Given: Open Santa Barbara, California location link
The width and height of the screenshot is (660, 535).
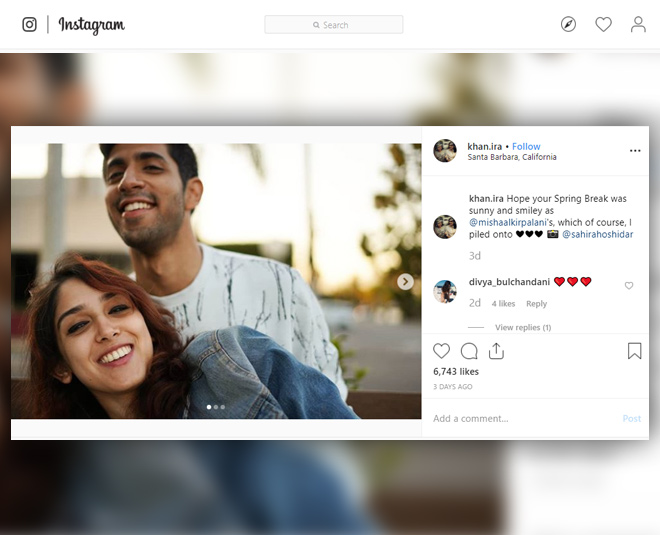Looking at the screenshot, I should pos(512,157).
